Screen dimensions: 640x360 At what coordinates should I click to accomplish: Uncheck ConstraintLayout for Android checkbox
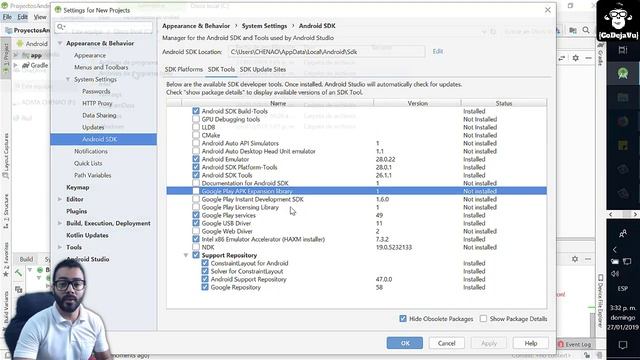[x=205, y=263]
